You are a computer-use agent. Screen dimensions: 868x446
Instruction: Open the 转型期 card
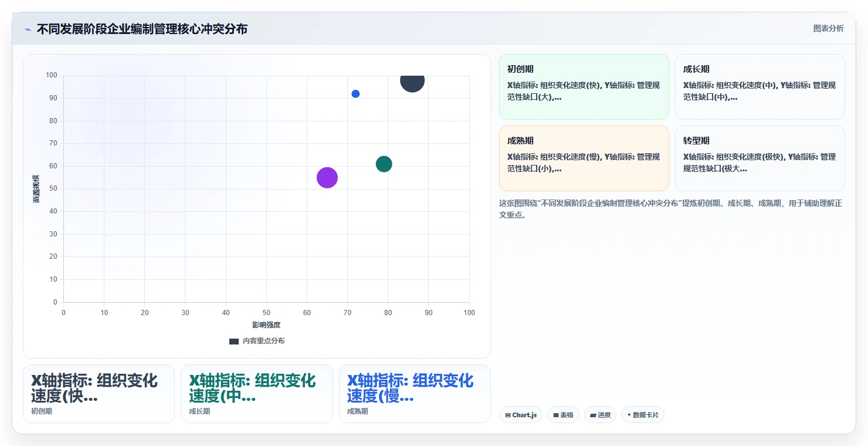tap(760, 158)
